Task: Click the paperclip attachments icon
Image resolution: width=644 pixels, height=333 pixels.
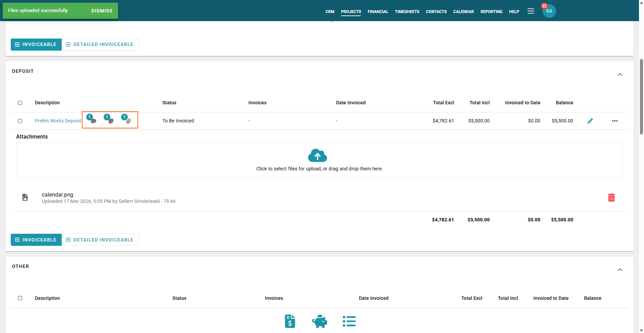Action: (128, 121)
